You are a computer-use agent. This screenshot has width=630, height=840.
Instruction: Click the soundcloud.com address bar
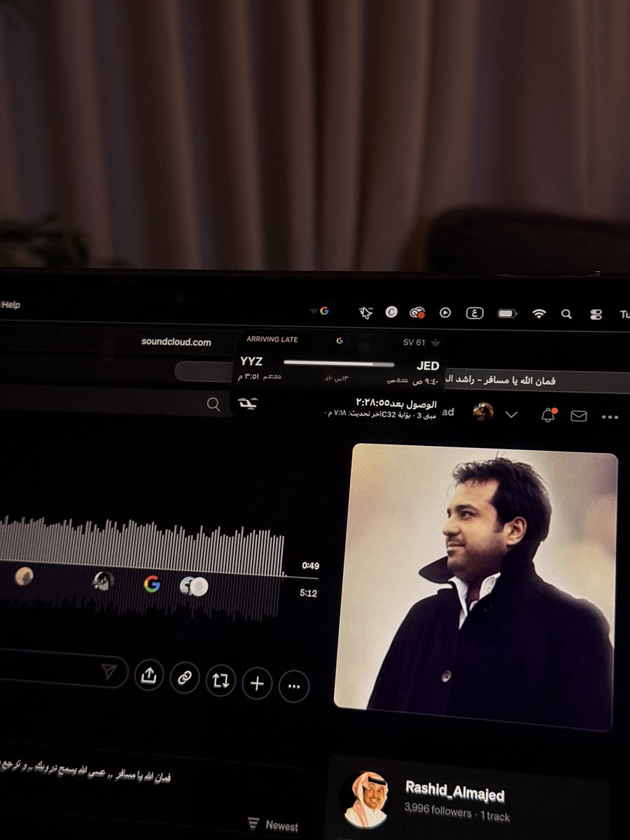point(176,342)
